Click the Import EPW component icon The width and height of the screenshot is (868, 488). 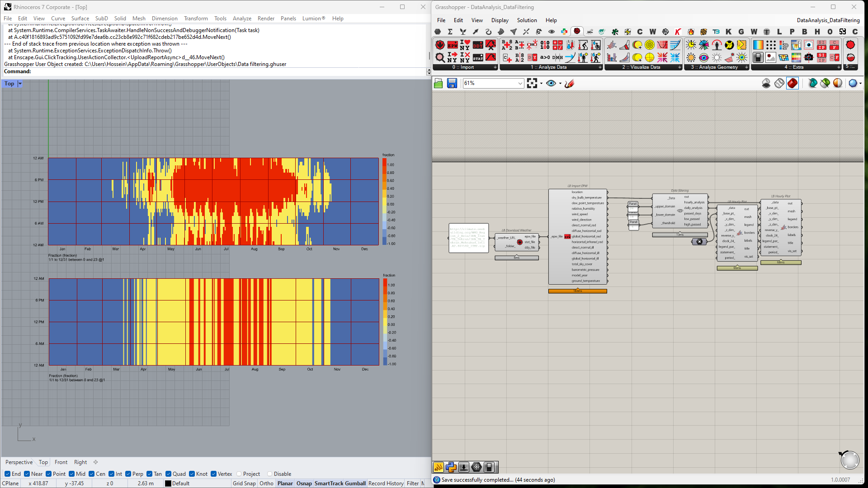coord(453,45)
